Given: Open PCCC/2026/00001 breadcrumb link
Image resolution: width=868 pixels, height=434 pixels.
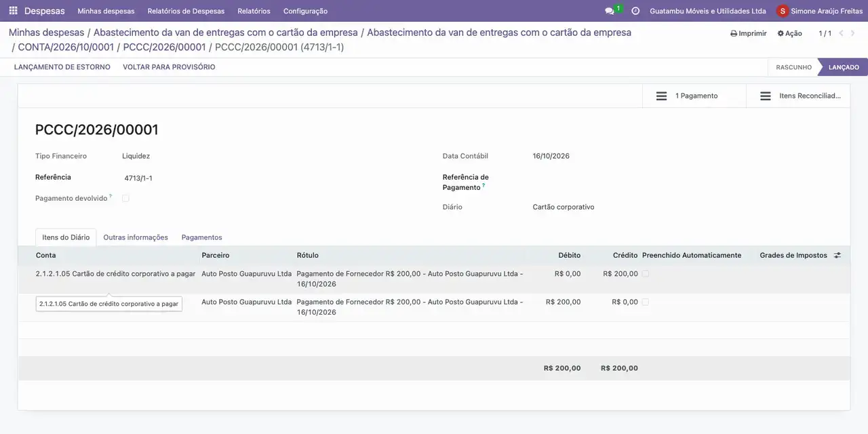Looking at the screenshot, I should point(164,47).
